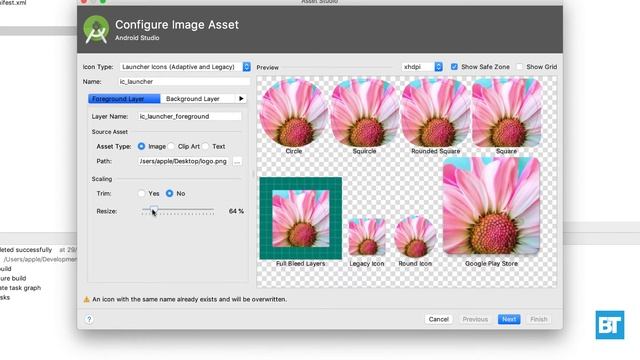Click the overwrite warning message text

[189, 299]
